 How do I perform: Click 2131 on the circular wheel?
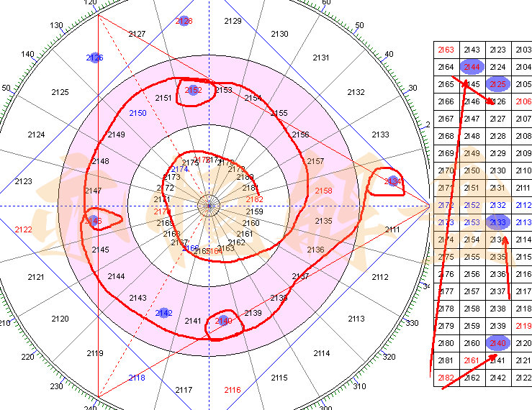click(321, 58)
